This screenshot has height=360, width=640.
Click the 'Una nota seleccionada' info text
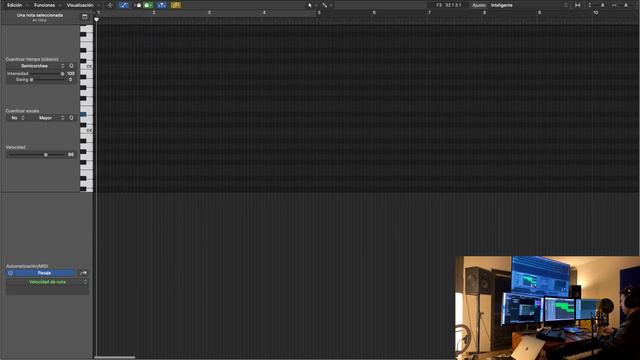click(x=40, y=15)
